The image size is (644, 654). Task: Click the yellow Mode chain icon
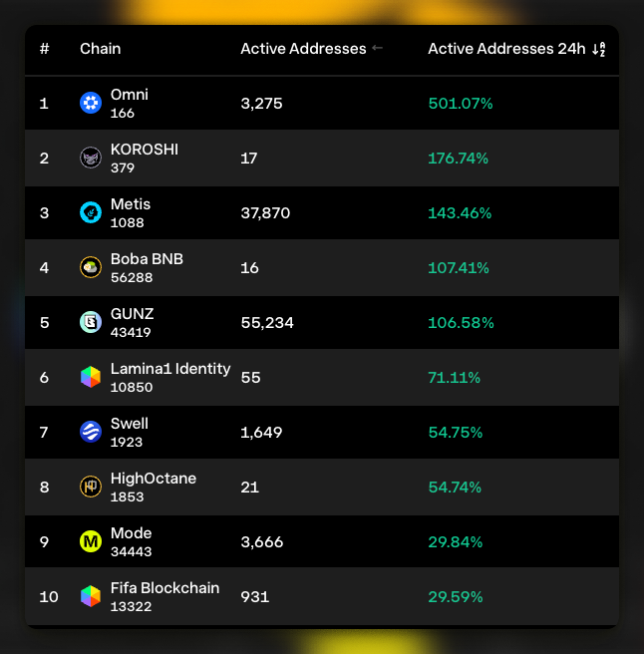[x=91, y=541]
